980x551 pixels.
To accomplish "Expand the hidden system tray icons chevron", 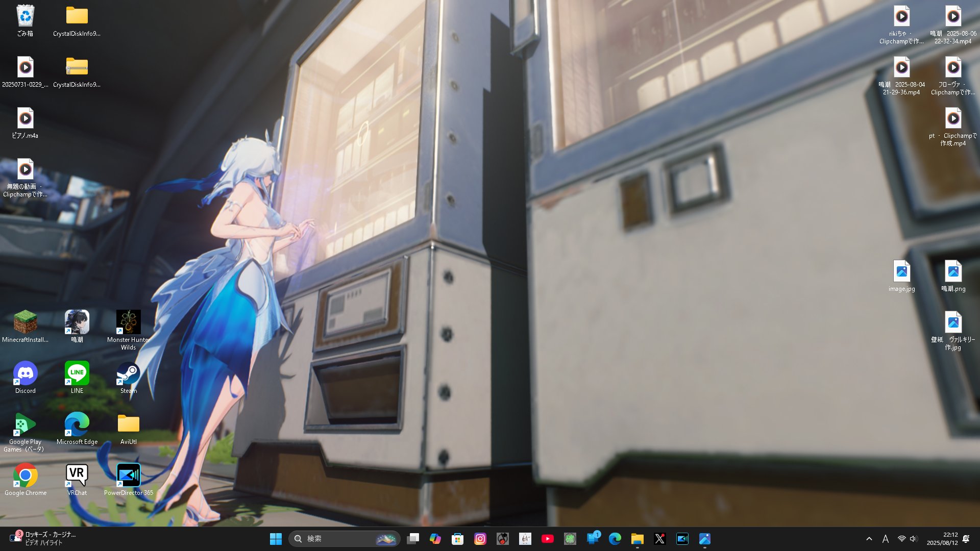I will pyautogui.click(x=869, y=539).
